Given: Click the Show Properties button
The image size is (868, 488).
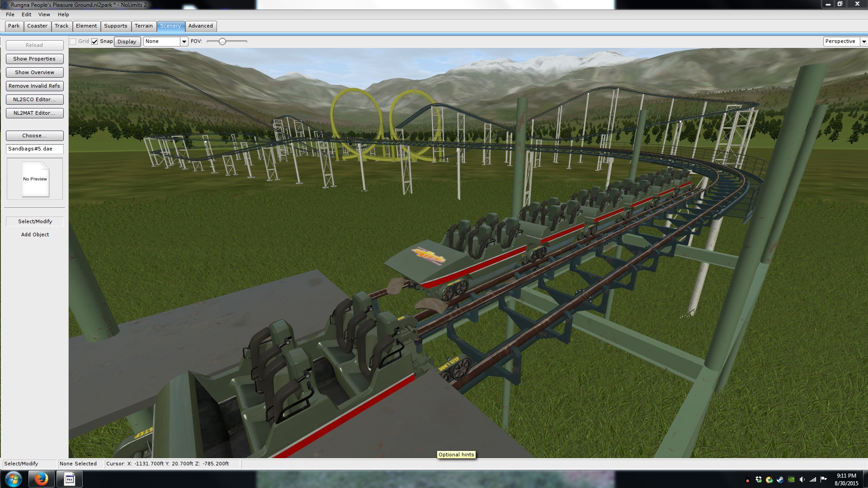Looking at the screenshot, I should click(34, 59).
